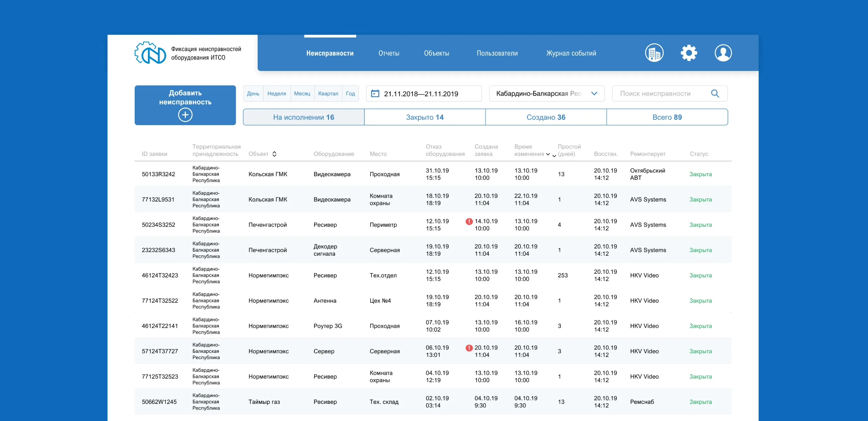Click Сервер equipment cell
This screenshot has height=421, width=868.
click(x=324, y=351)
